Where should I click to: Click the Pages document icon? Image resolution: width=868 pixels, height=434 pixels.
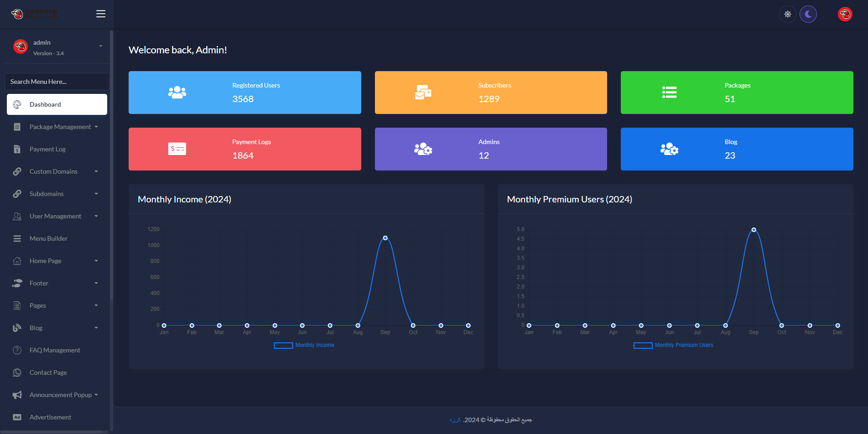click(17, 305)
